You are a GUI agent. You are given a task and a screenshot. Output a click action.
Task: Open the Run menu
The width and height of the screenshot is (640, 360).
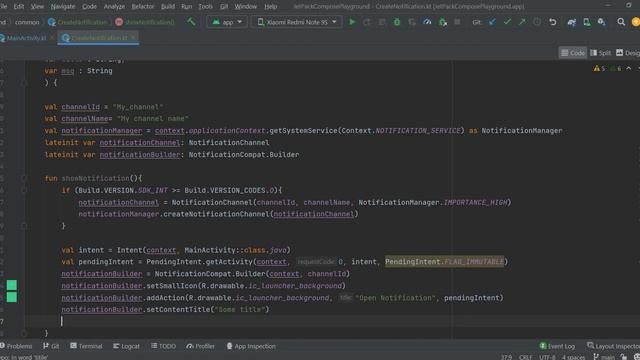(x=187, y=7)
